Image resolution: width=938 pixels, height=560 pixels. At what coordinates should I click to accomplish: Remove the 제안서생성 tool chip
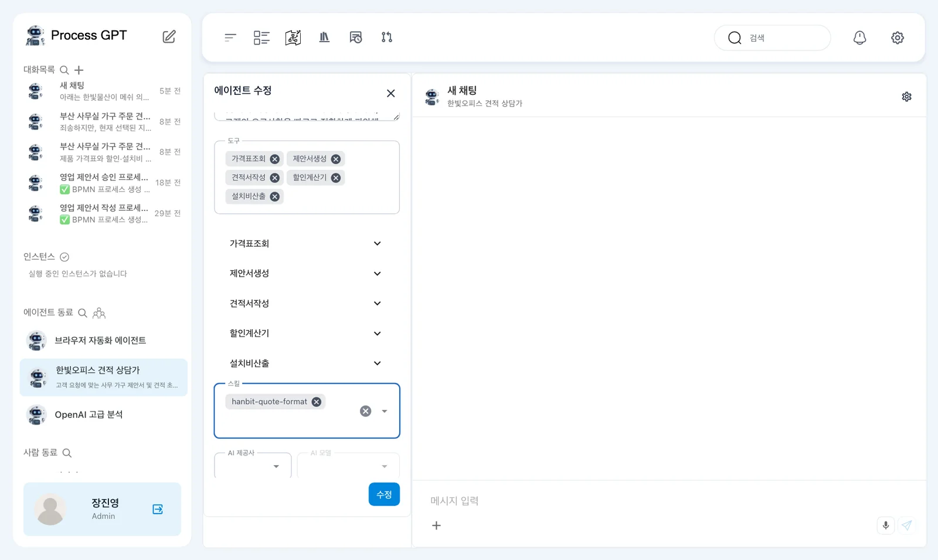[336, 159]
